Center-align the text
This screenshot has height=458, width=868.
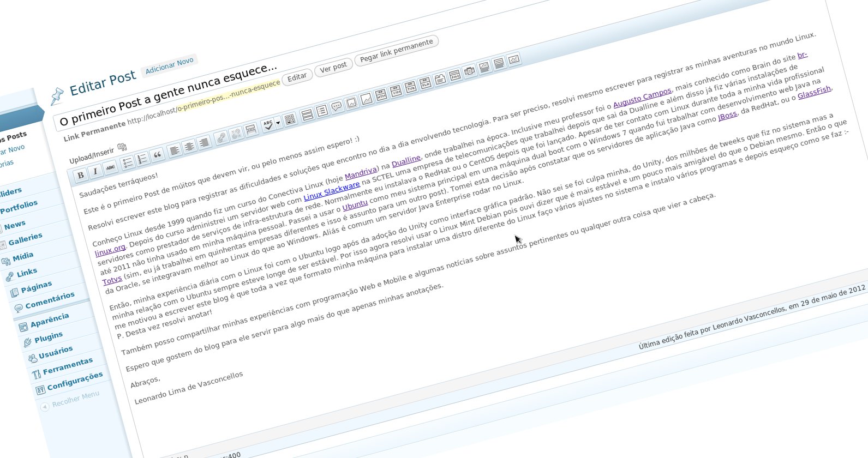[189, 147]
